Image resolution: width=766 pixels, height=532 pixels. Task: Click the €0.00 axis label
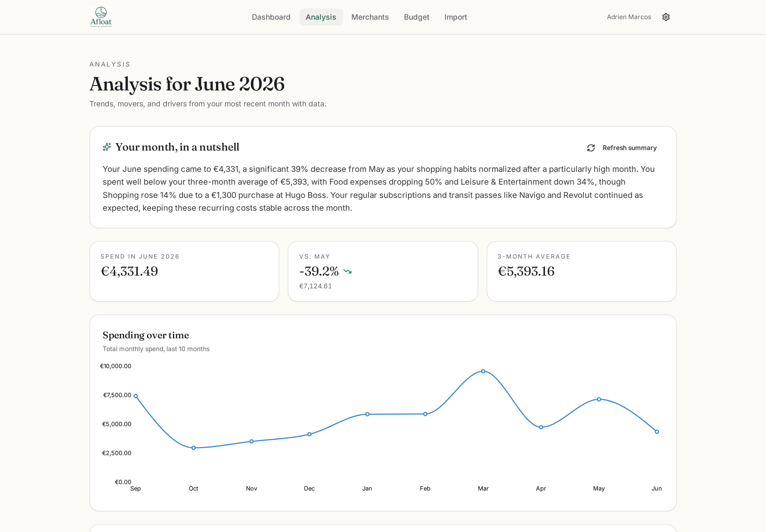click(x=123, y=482)
